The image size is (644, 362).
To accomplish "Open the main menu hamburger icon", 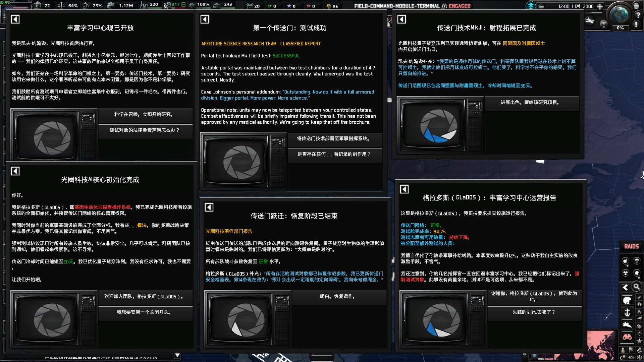I will (x=636, y=6).
